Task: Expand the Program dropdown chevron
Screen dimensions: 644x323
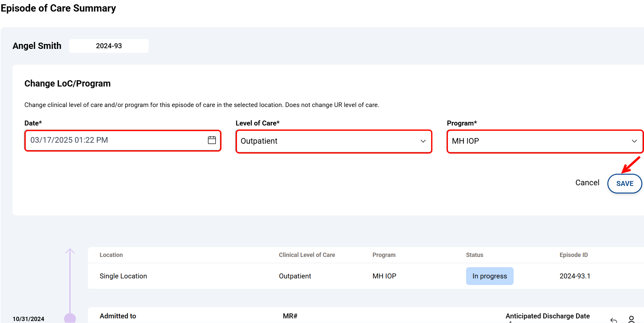Action: (634, 141)
